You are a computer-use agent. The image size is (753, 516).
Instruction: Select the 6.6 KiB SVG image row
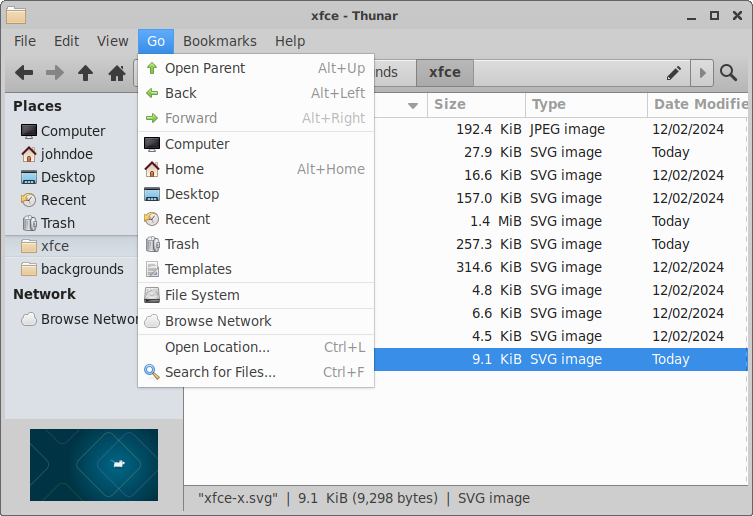[560, 314]
